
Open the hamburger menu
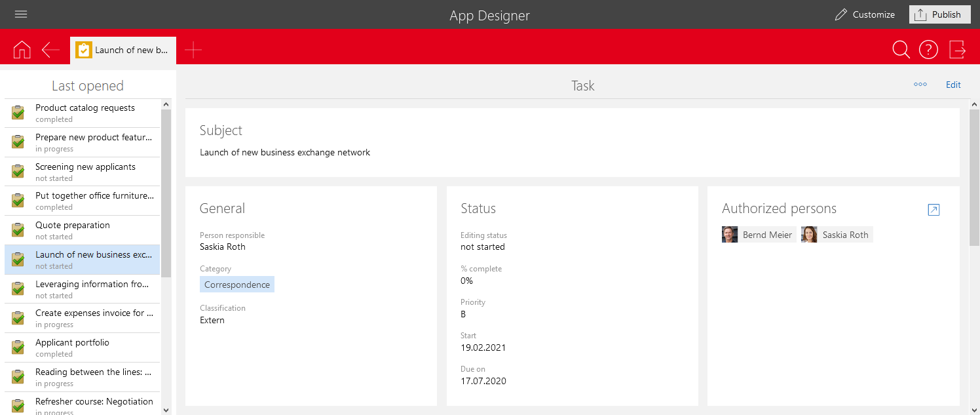[x=21, y=14]
